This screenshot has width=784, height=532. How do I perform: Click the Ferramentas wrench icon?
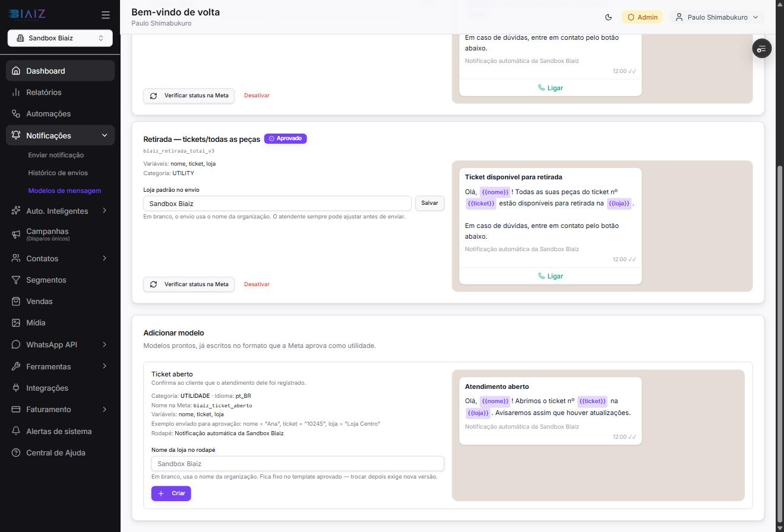tap(16, 366)
